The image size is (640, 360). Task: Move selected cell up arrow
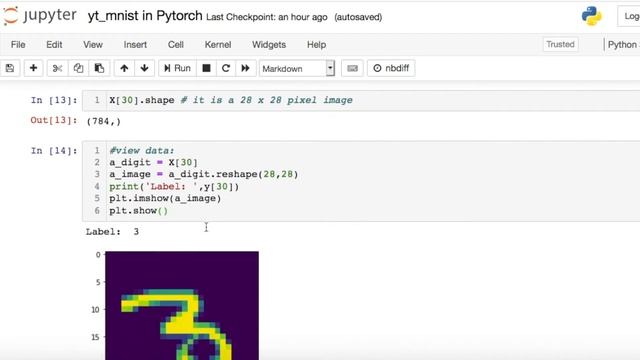[124, 68]
